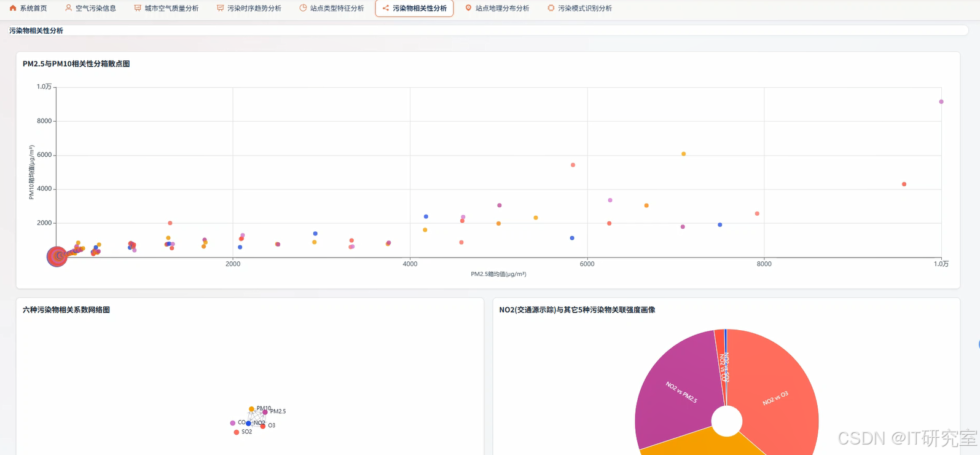Switch to 城市空气质量分析 tab
Image resolution: width=980 pixels, height=455 pixels.
pyautogui.click(x=166, y=9)
